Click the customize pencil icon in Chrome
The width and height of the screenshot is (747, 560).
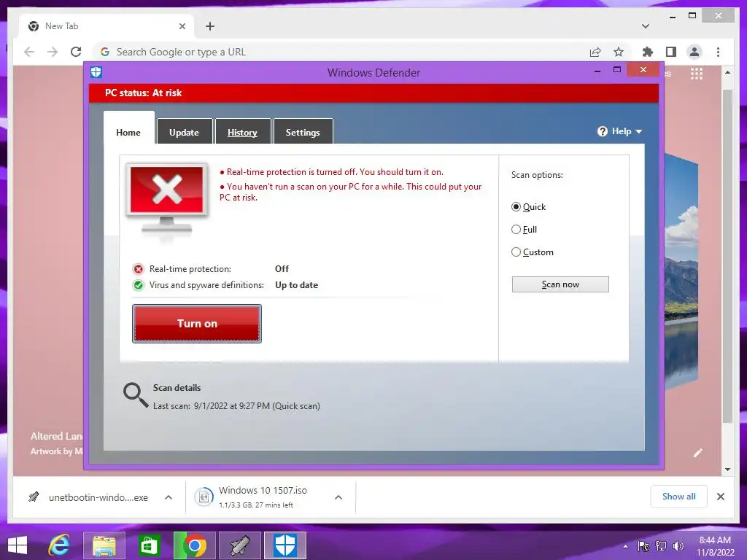pos(697,453)
